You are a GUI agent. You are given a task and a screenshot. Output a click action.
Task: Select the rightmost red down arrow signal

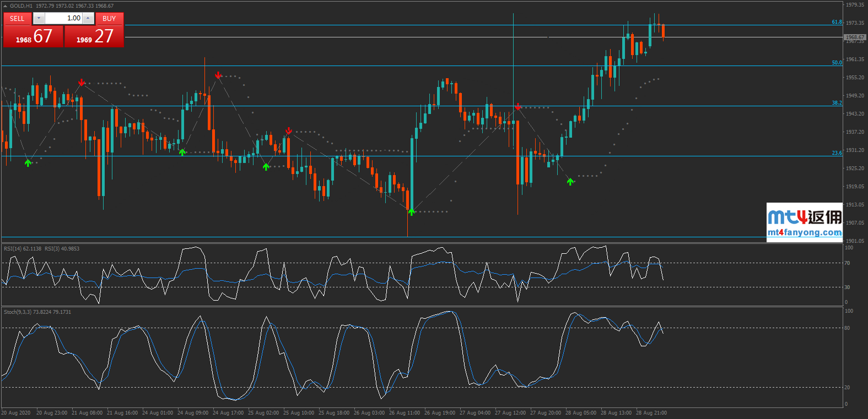pyautogui.click(x=517, y=106)
